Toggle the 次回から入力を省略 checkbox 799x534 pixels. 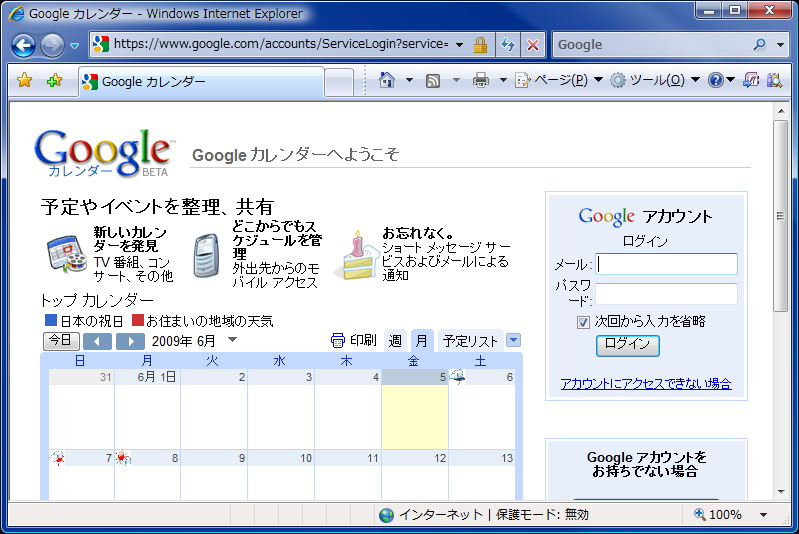583,322
